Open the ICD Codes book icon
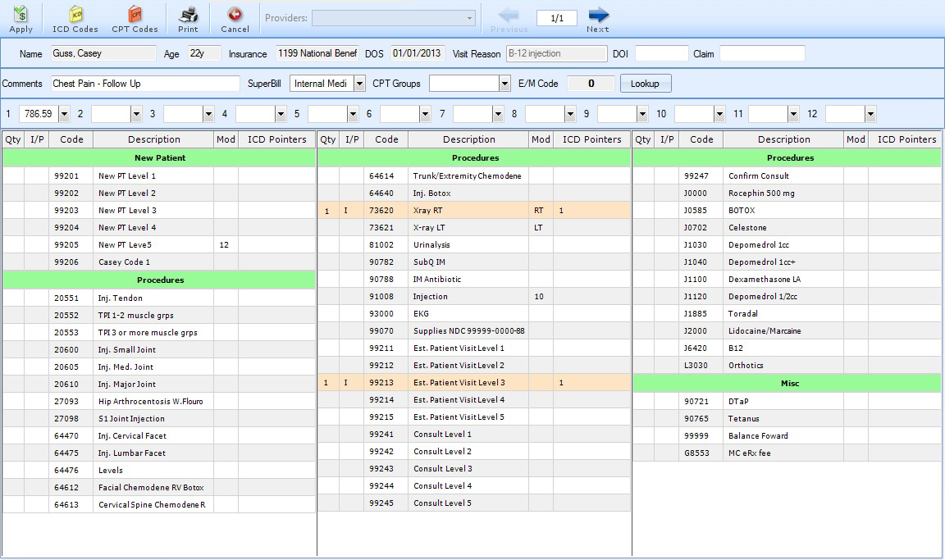Image resolution: width=945 pixels, height=560 pixels. [x=75, y=14]
